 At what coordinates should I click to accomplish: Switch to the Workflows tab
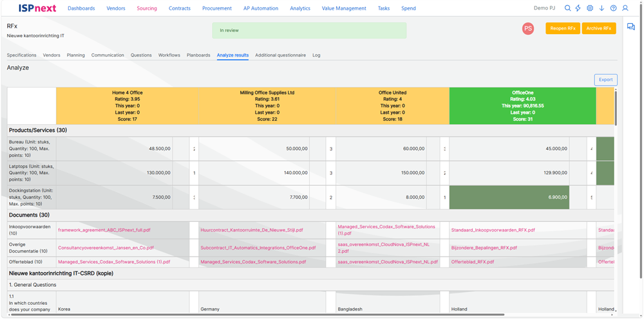169,55
